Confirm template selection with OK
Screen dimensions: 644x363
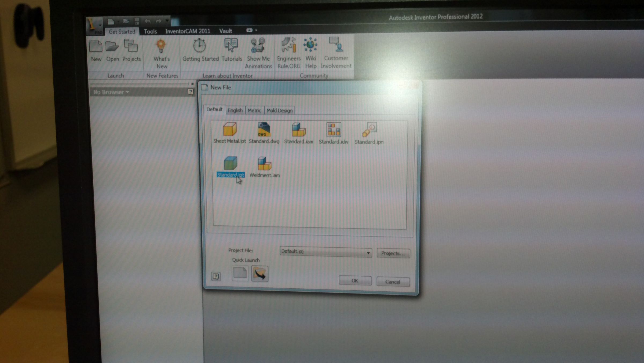tap(355, 281)
